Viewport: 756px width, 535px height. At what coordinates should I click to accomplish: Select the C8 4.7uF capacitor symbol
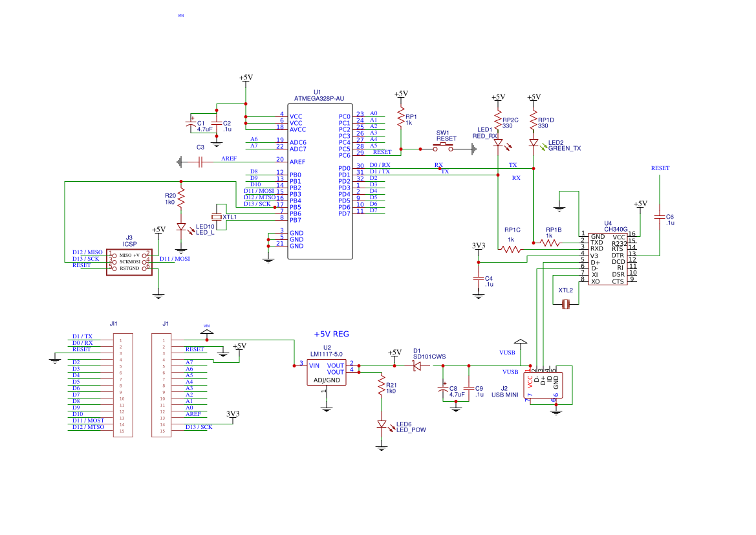tap(443, 388)
